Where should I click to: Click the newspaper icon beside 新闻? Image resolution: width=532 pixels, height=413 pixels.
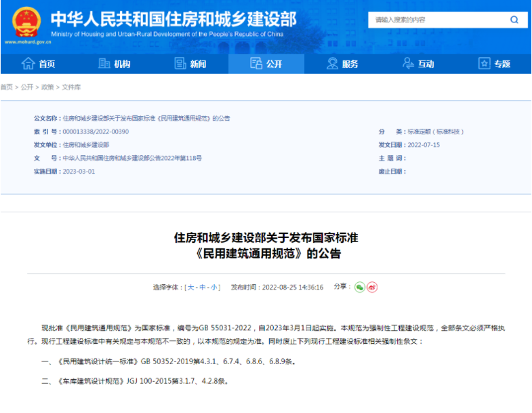[x=180, y=64]
